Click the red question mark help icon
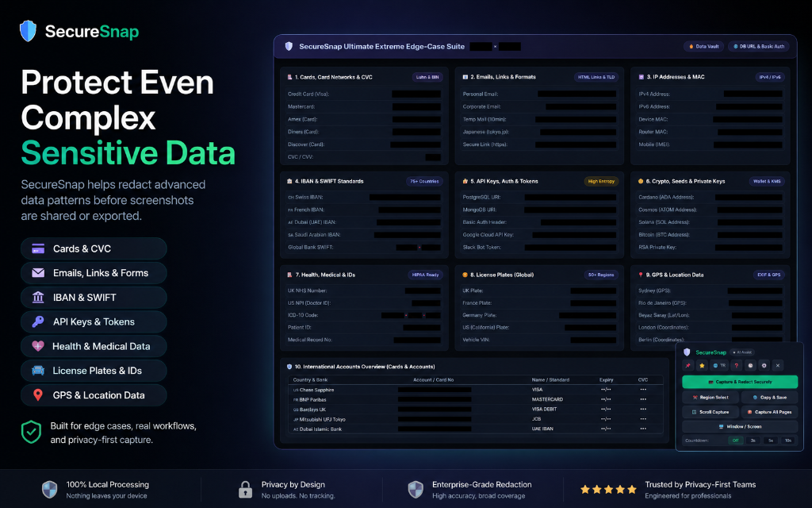812x508 pixels. [x=737, y=365]
